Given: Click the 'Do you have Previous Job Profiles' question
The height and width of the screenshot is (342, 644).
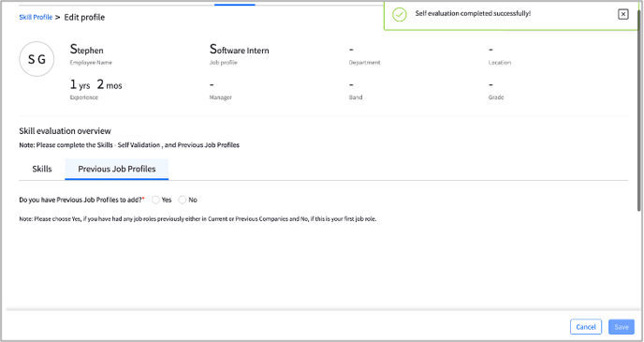Looking at the screenshot, I should click(x=81, y=200).
